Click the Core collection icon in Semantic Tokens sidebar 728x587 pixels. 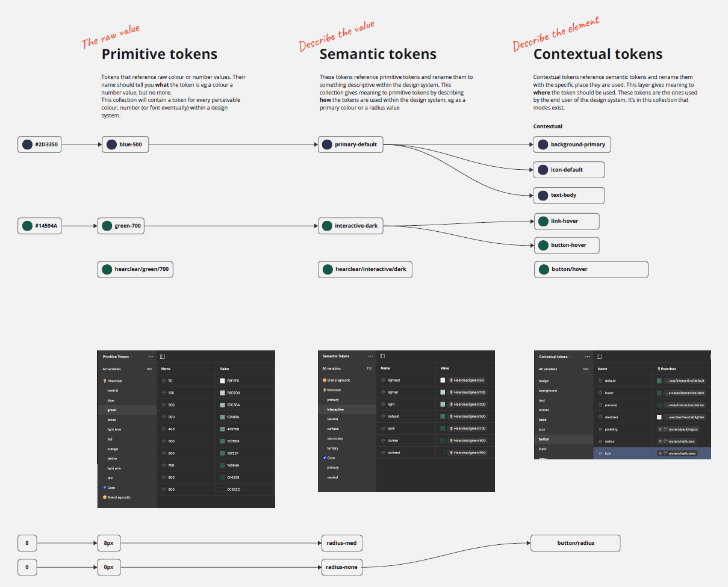(323, 458)
